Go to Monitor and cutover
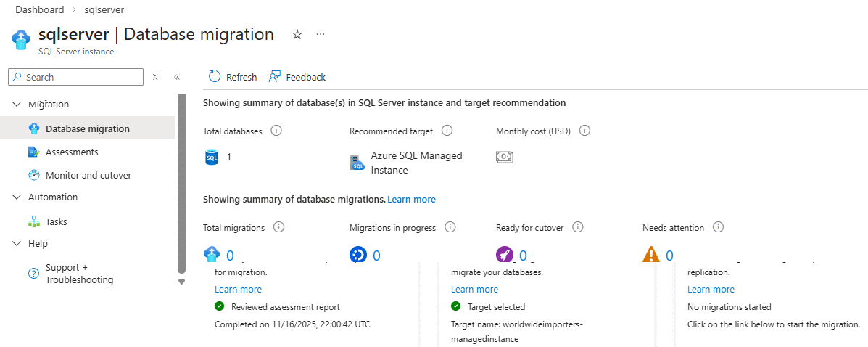868x347 pixels. coord(88,176)
